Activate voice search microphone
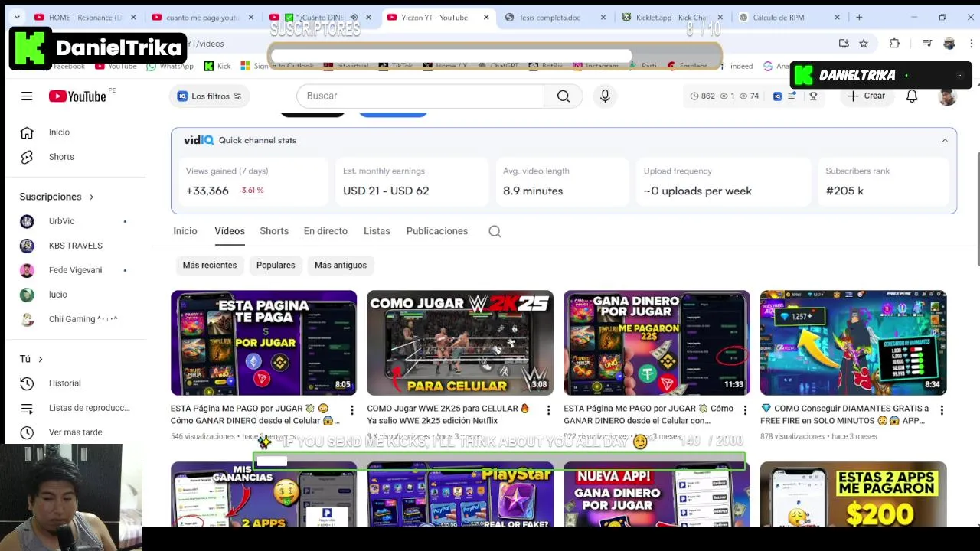The width and height of the screenshot is (980, 551). point(605,96)
